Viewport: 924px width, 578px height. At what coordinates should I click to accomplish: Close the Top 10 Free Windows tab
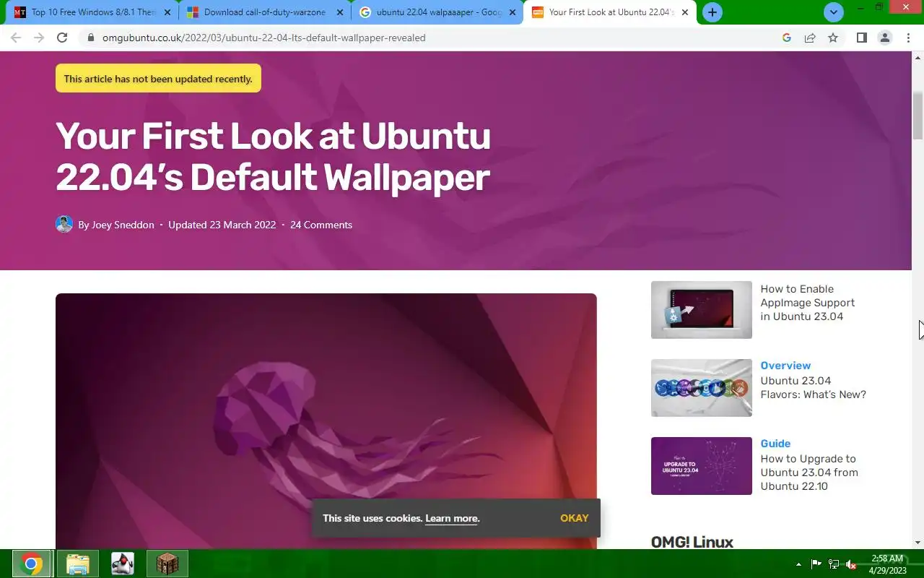tap(167, 12)
